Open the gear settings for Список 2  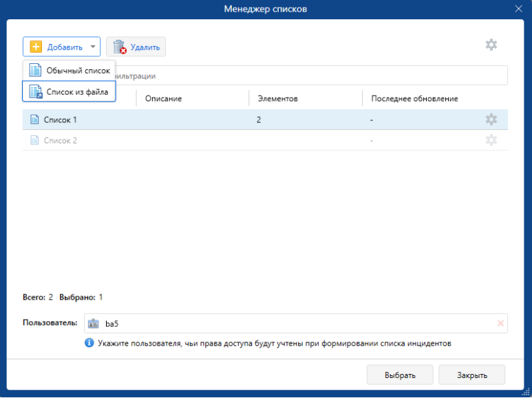pos(491,140)
